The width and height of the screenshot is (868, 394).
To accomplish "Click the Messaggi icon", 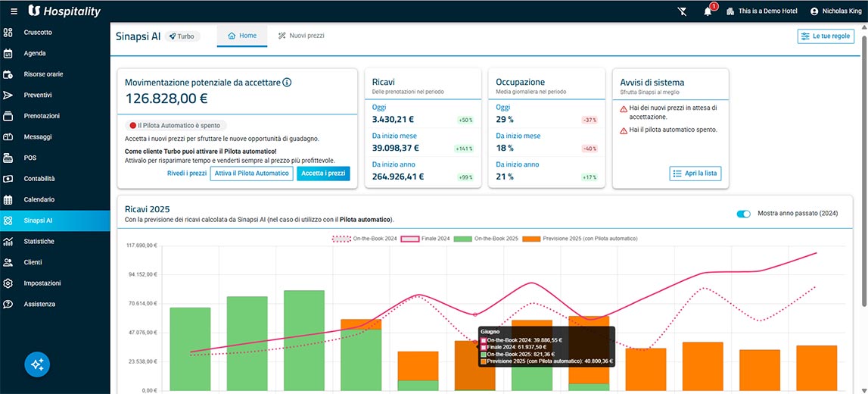I will [x=8, y=137].
